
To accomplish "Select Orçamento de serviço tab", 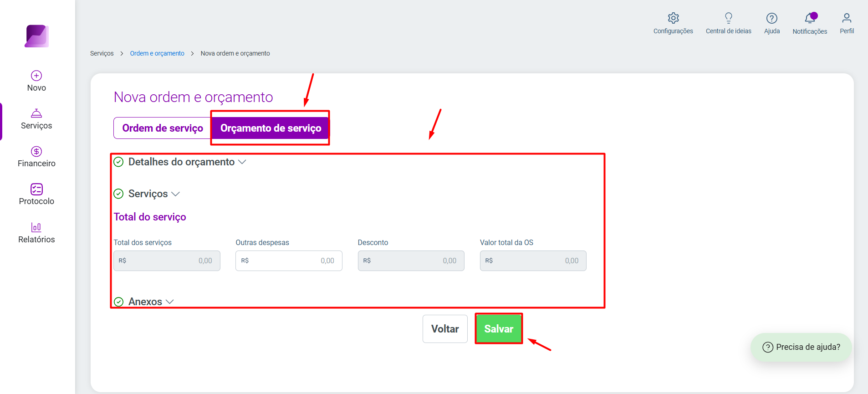I will [271, 128].
